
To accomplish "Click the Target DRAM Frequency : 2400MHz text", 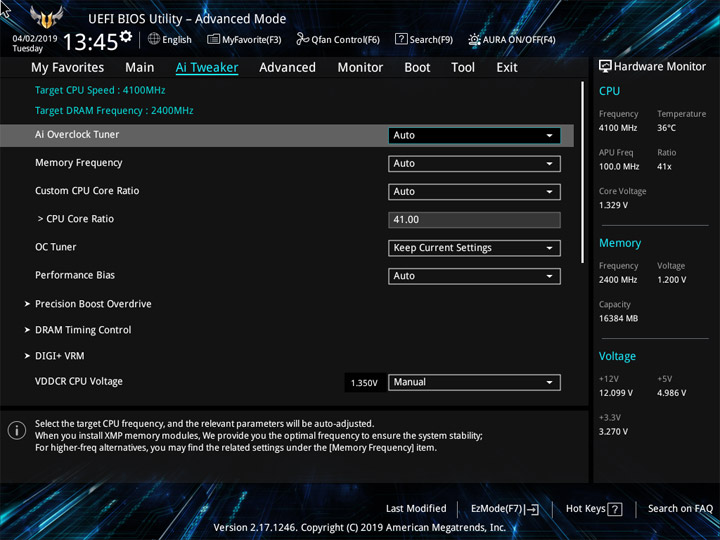I will coord(114,111).
